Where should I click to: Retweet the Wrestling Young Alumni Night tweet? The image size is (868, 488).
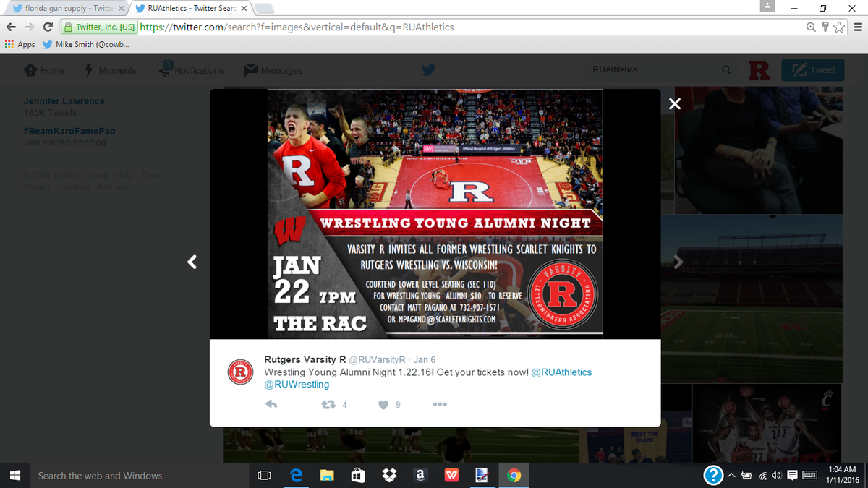327,405
